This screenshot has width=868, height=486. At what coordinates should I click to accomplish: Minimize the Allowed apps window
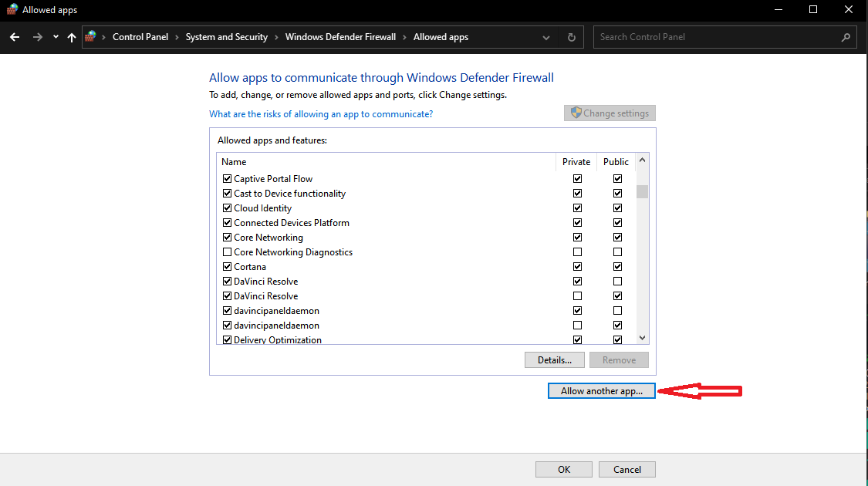[778, 10]
